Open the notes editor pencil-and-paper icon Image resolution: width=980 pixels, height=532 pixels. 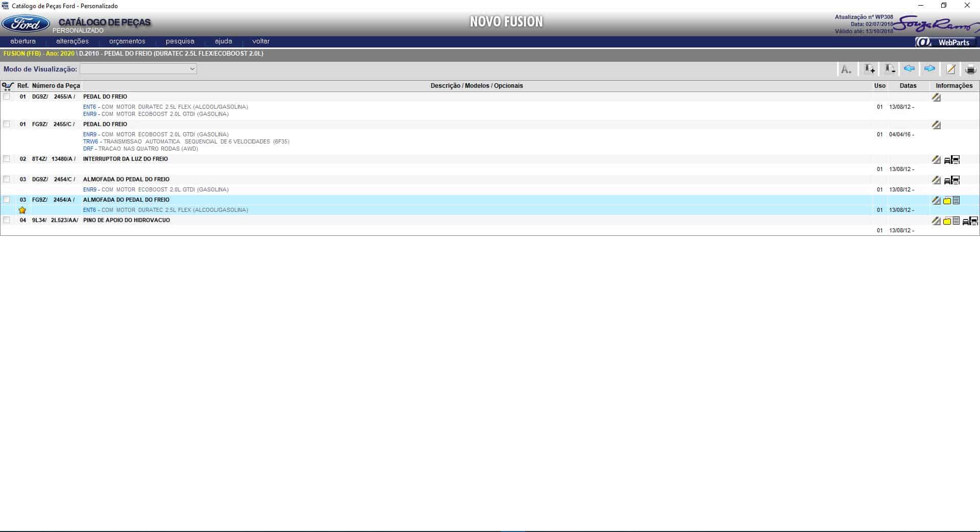click(x=950, y=69)
